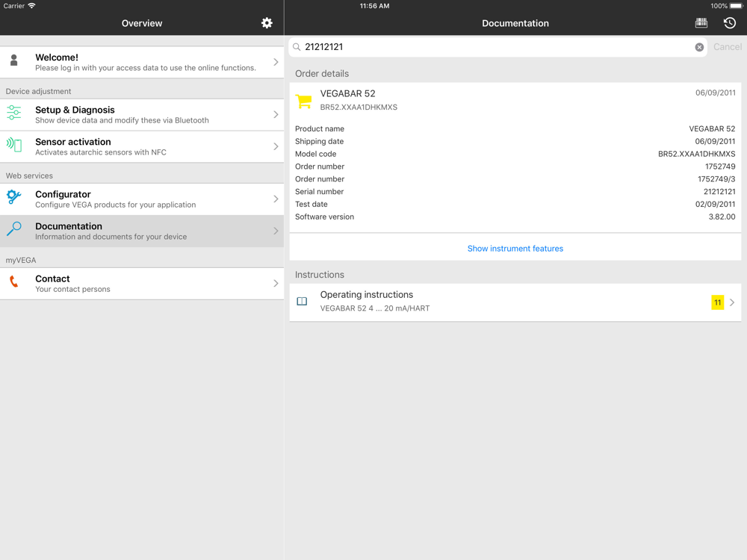Viewport: 747px width, 560px height.
Task: Select order number 1752749/3
Action: (716, 179)
